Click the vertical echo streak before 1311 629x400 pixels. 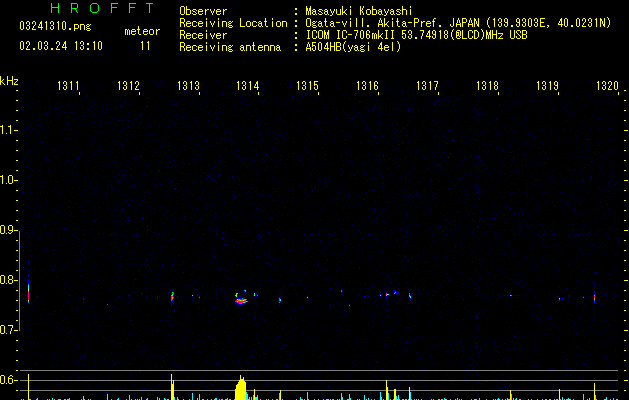pyautogui.click(x=28, y=292)
